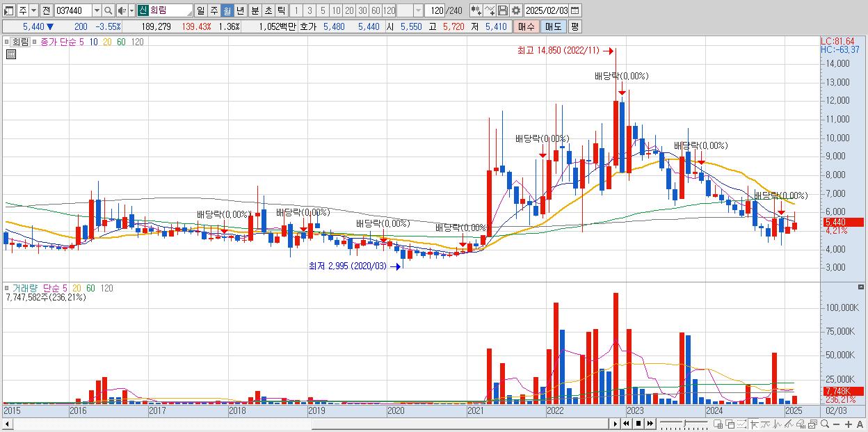
Task: Select the monthly '월' period toggle
Action: [227, 10]
